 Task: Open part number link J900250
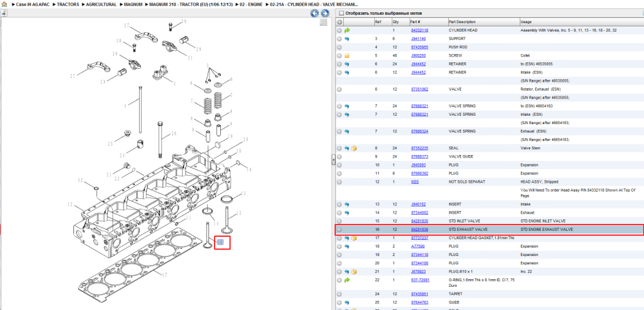pyautogui.click(x=419, y=56)
